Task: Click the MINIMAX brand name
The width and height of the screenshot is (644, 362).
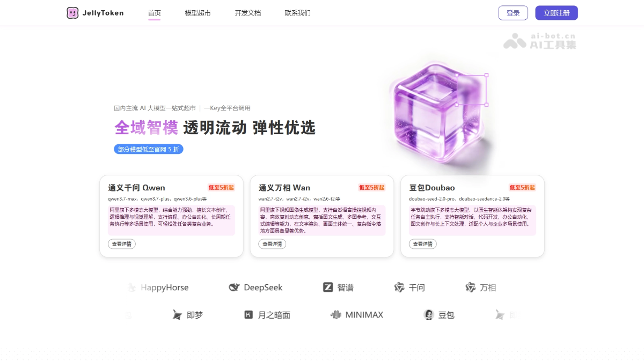Action: [364, 315]
